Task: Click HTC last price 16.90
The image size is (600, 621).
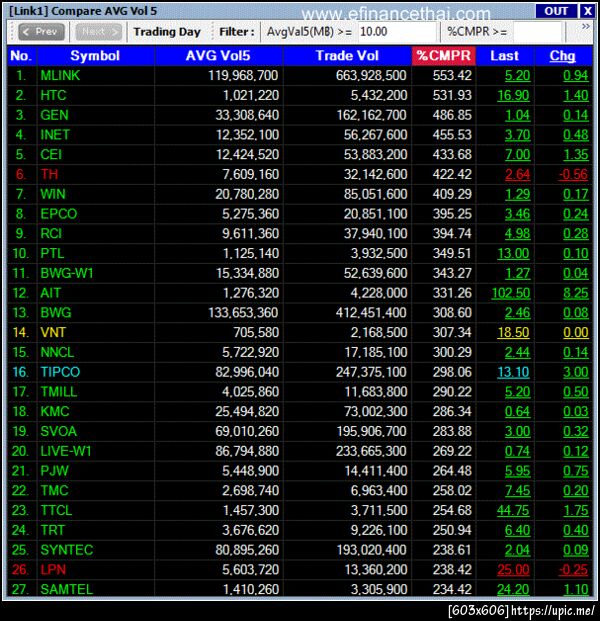Action: click(x=513, y=95)
